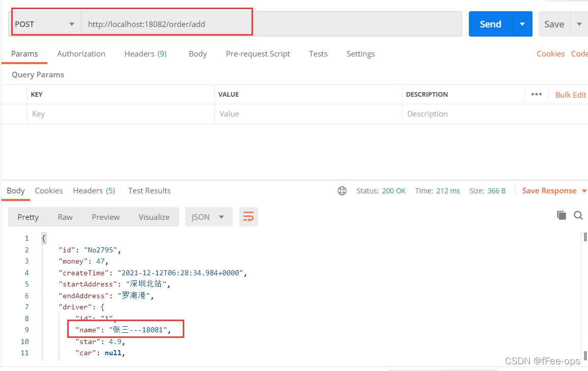Open the response Cookies tab
This screenshot has height=371, width=588.
pyautogui.click(x=49, y=191)
